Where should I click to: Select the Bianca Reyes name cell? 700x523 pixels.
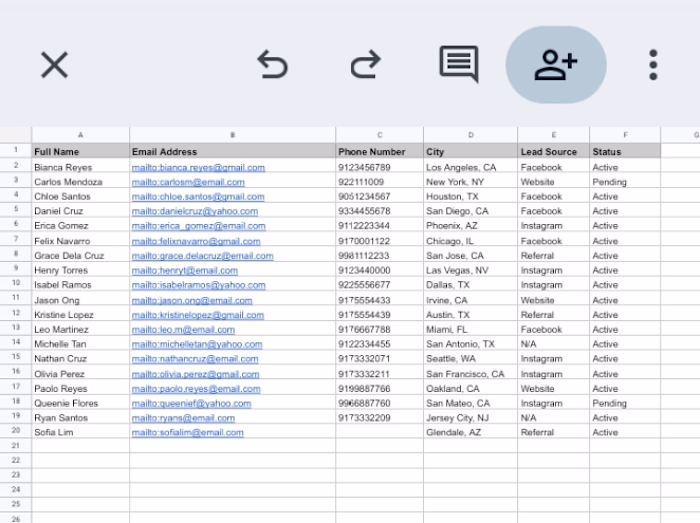coord(80,167)
